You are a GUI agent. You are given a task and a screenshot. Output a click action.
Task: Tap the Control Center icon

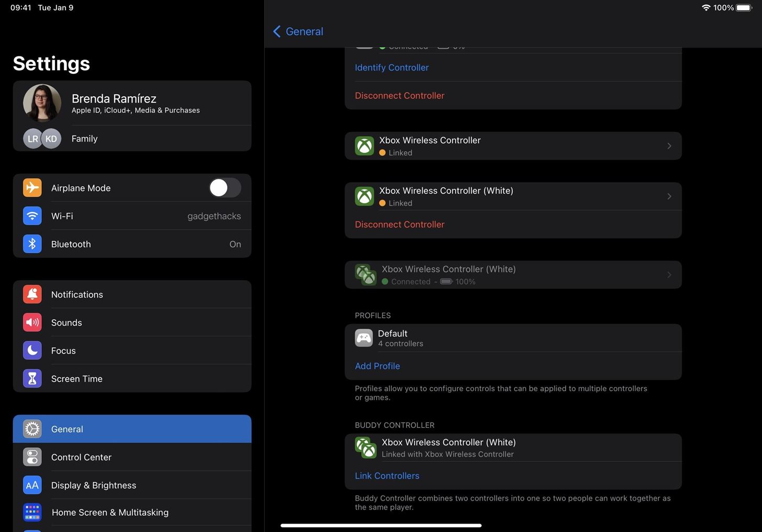[32, 457]
